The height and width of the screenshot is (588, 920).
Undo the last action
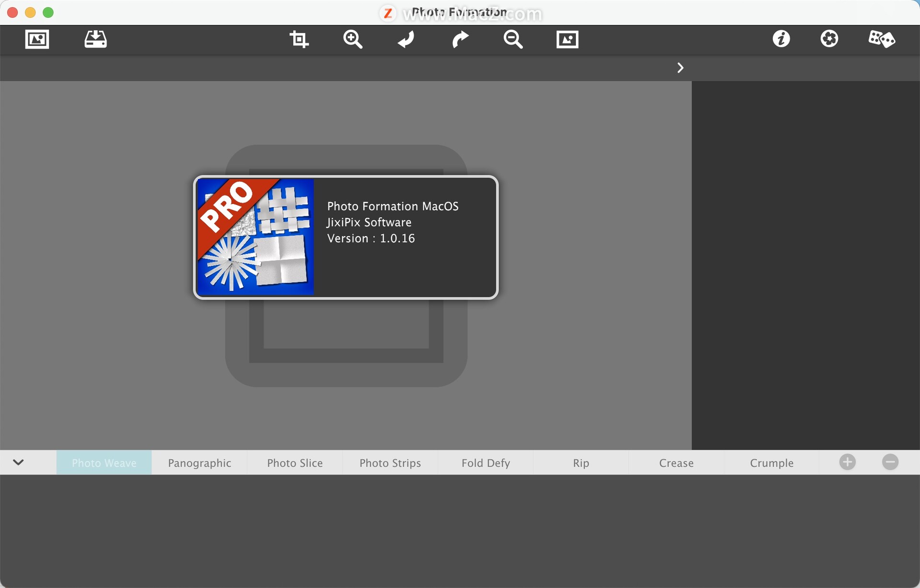[x=406, y=39]
